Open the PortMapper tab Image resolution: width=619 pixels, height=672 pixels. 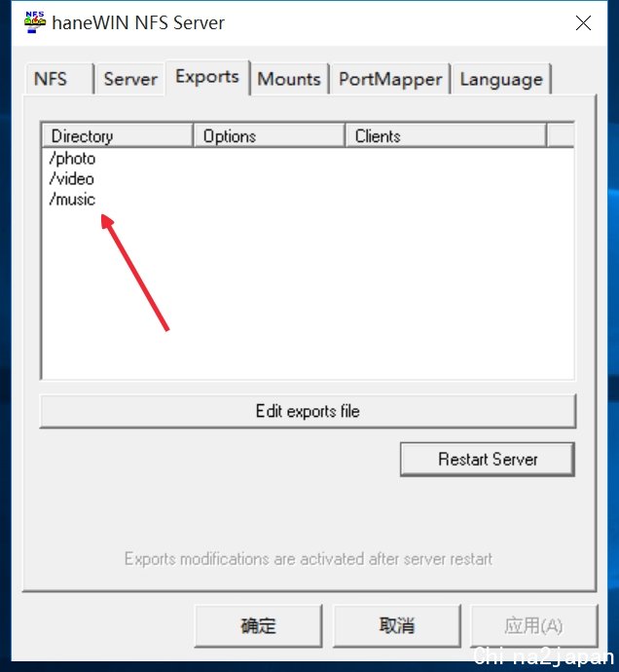coord(390,79)
